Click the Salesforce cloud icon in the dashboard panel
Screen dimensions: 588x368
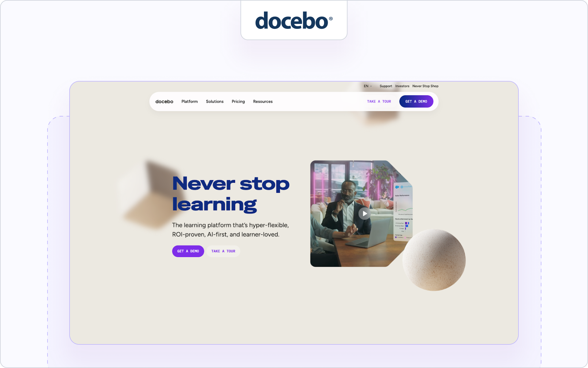397,187
